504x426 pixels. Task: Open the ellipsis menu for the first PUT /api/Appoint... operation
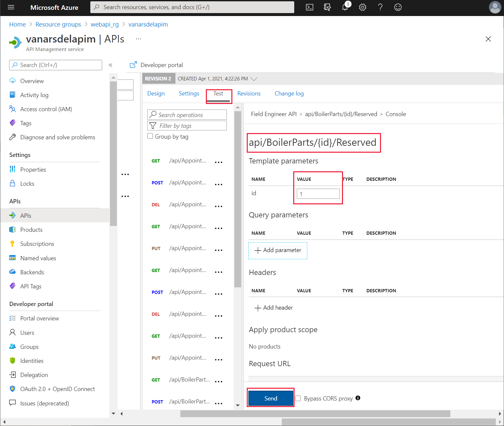pos(219,250)
